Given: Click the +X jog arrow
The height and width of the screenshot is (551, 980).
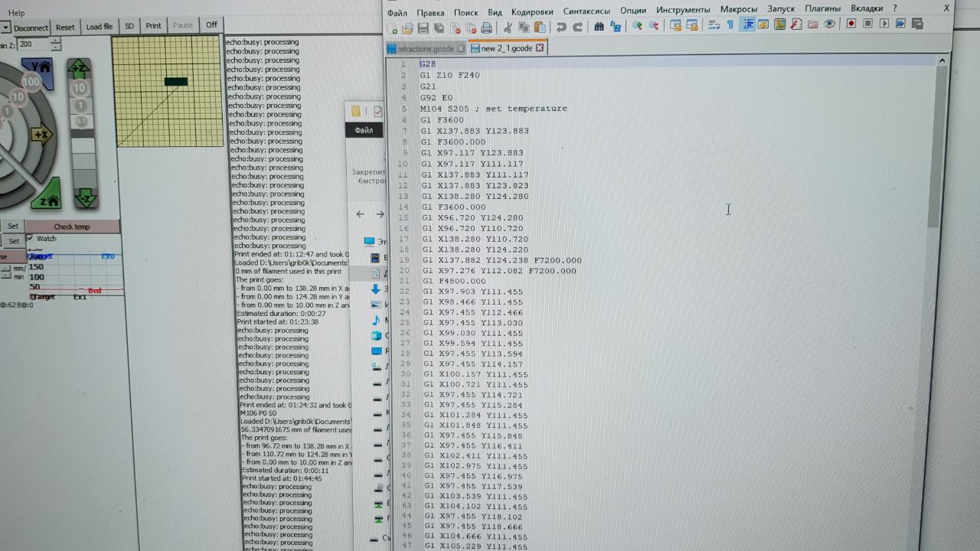Looking at the screenshot, I should [x=41, y=135].
